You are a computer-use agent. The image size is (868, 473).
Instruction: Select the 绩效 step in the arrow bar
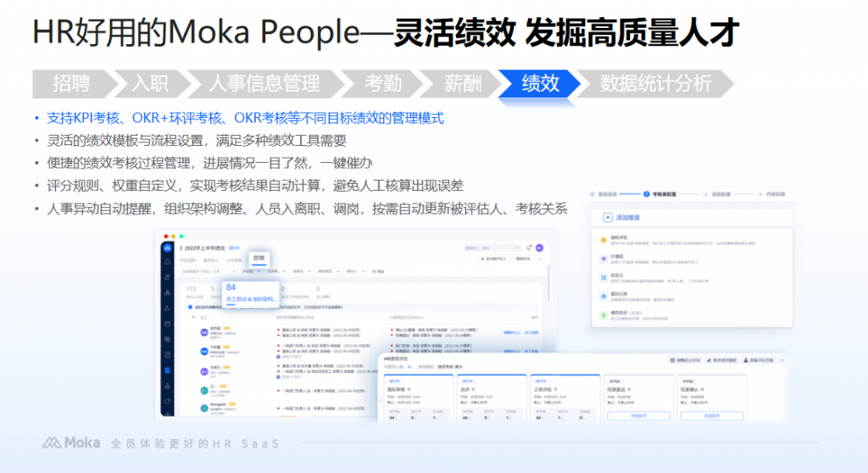click(541, 83)
